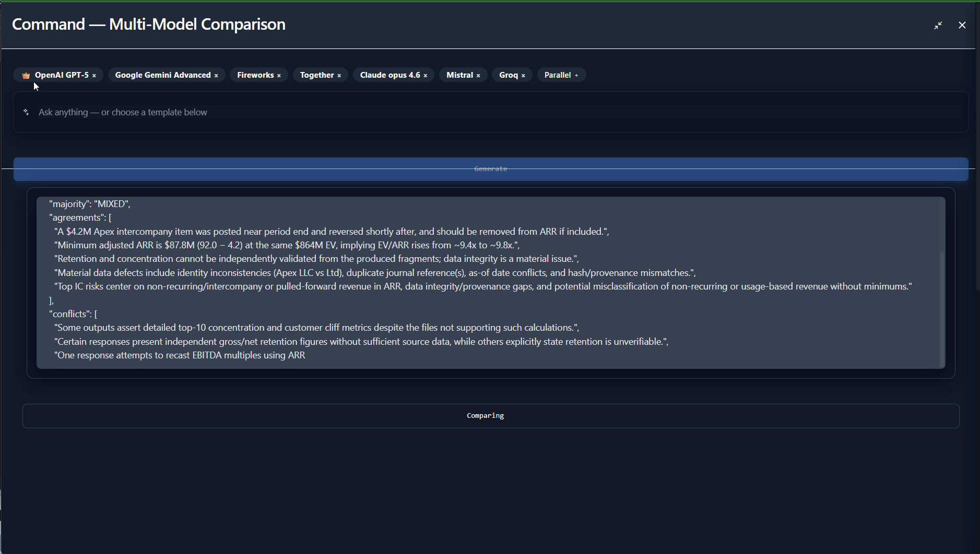Select the Mistral model chip label
Screen dimensions: 980x554
(459, 75)
